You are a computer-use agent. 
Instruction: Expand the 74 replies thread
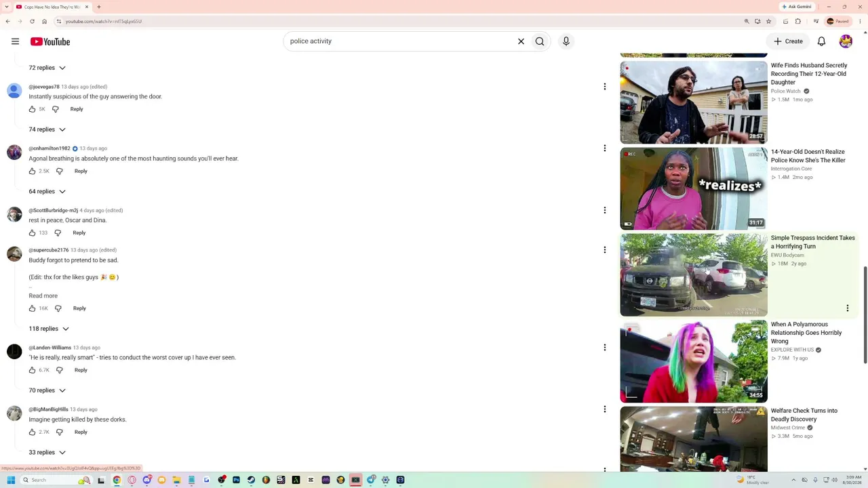47,129
